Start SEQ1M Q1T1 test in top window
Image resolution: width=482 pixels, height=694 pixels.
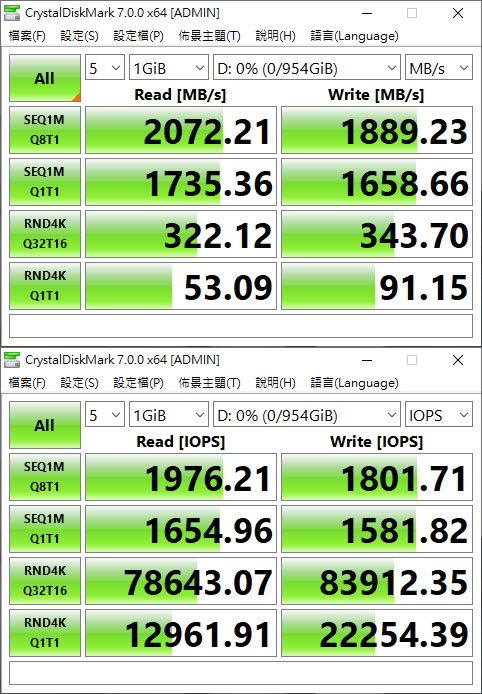coord(45,182)
